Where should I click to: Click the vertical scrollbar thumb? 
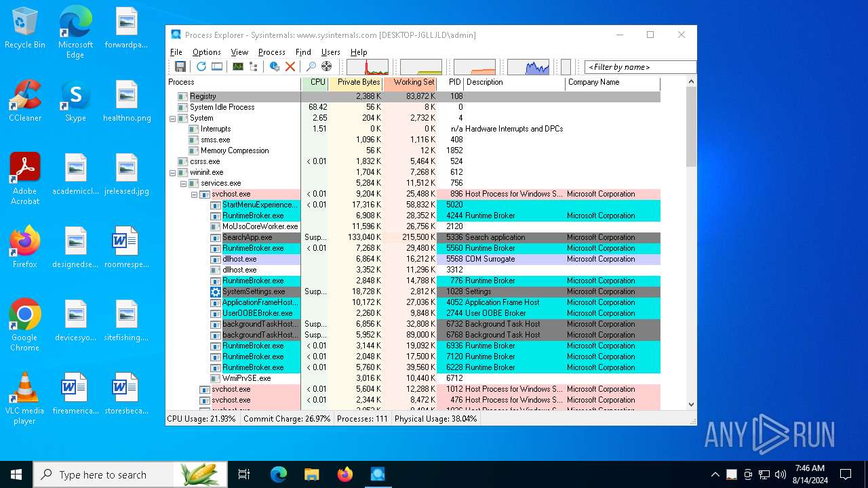tap(691, 127)
